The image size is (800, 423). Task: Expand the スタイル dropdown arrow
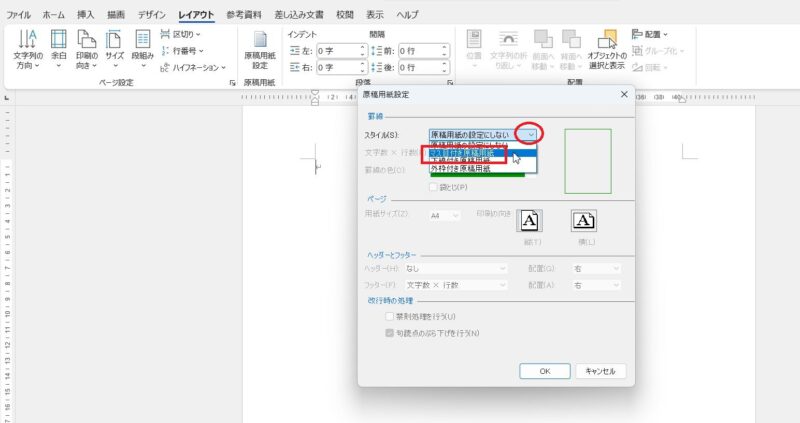click(x=531, y=135)
